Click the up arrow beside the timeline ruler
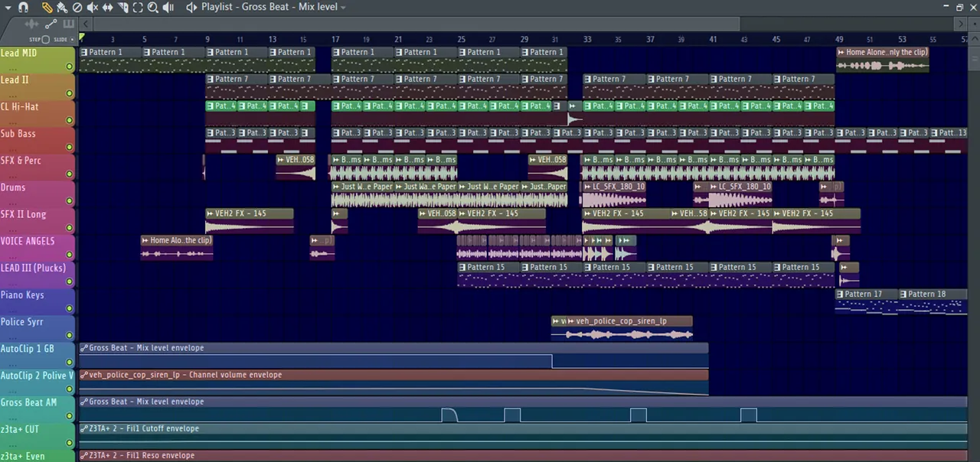Image resolution: width=980 pixels, height=462 pixels. [x=973, y=38]
